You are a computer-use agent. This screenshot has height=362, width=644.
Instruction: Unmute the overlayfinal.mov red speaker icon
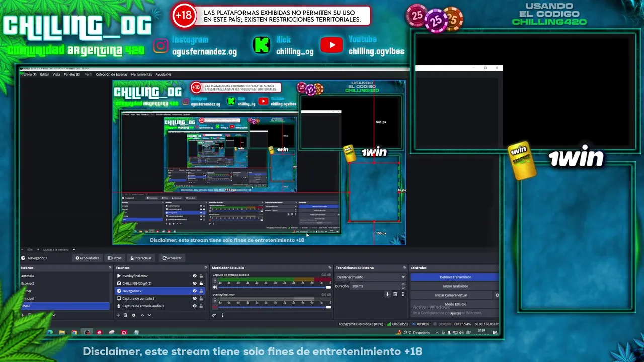coord(215,306)
